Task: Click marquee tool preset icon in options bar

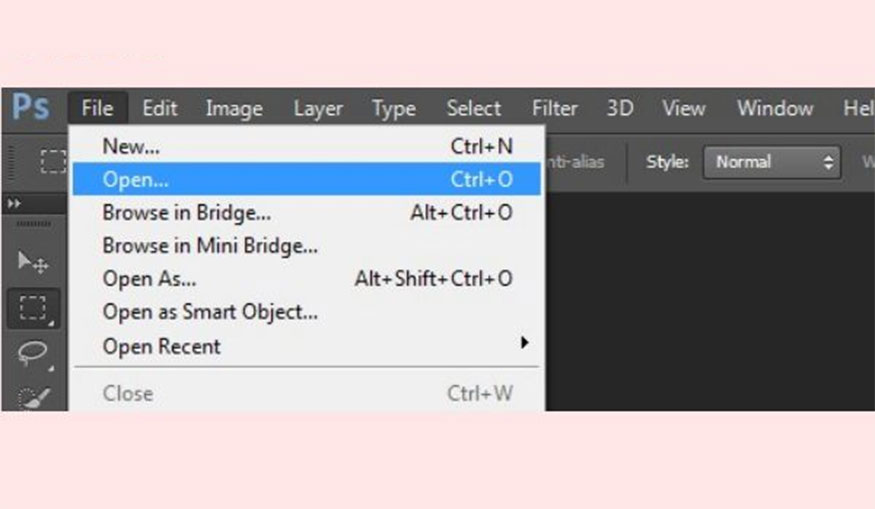Action: 52,162
